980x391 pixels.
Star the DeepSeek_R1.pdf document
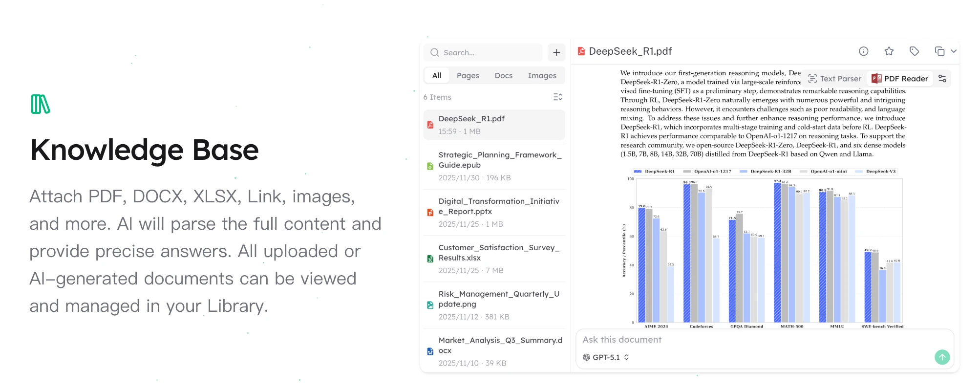(889, 51)
